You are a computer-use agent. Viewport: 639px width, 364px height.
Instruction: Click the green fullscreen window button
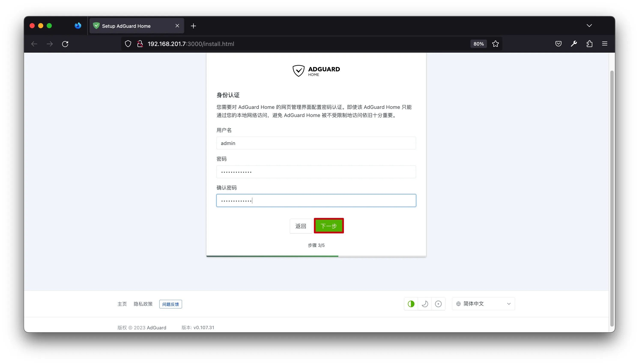[x=49, y=26]
